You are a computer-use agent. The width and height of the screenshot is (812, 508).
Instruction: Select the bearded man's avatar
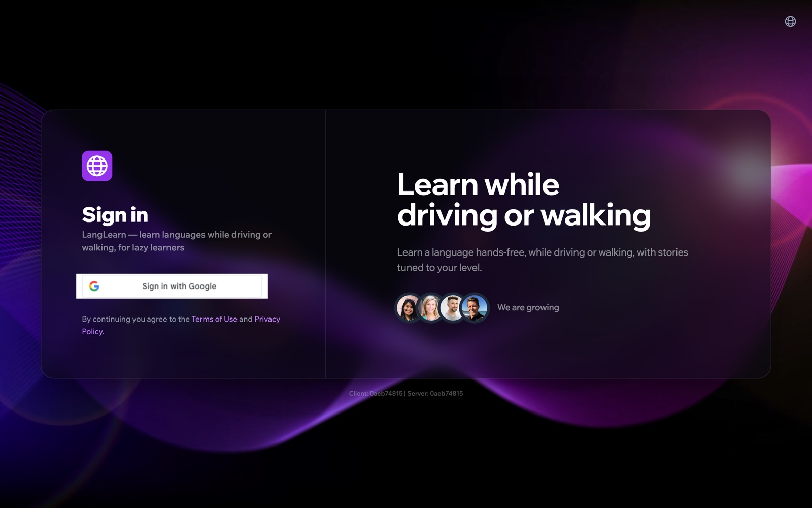(x=452, y=307)
